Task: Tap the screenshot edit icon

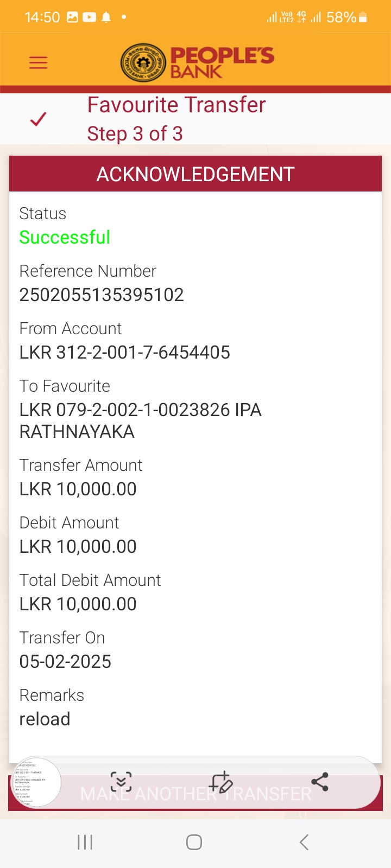Action: point(221,782)
